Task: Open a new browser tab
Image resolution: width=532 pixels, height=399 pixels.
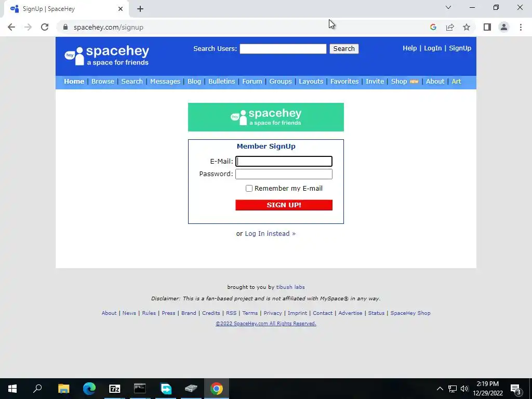Action: click(x=140, y=9)
